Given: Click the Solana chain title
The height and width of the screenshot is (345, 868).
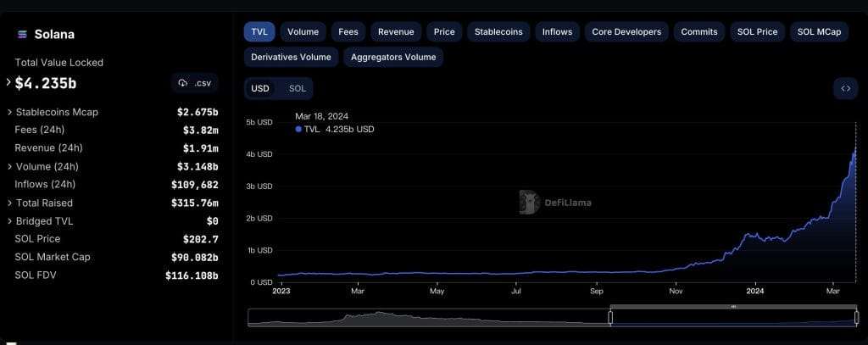Looking at the screenshot, I should 54,35.
